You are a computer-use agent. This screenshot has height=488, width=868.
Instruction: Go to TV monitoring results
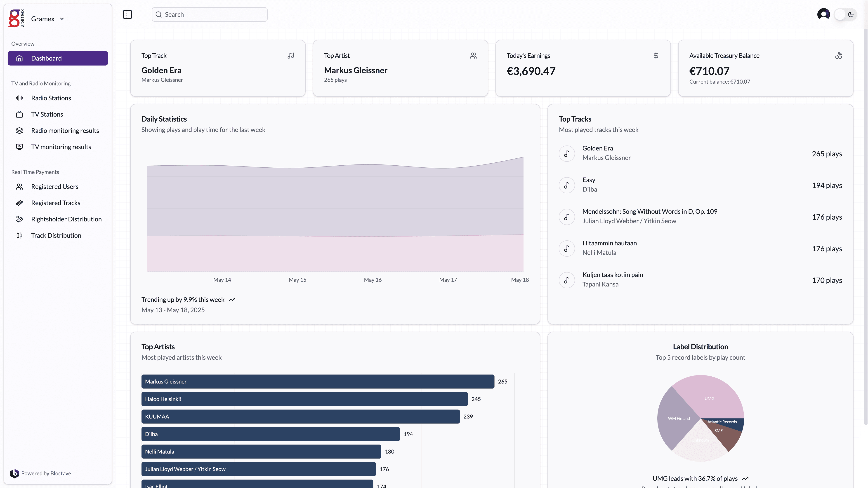pos(61,147)
